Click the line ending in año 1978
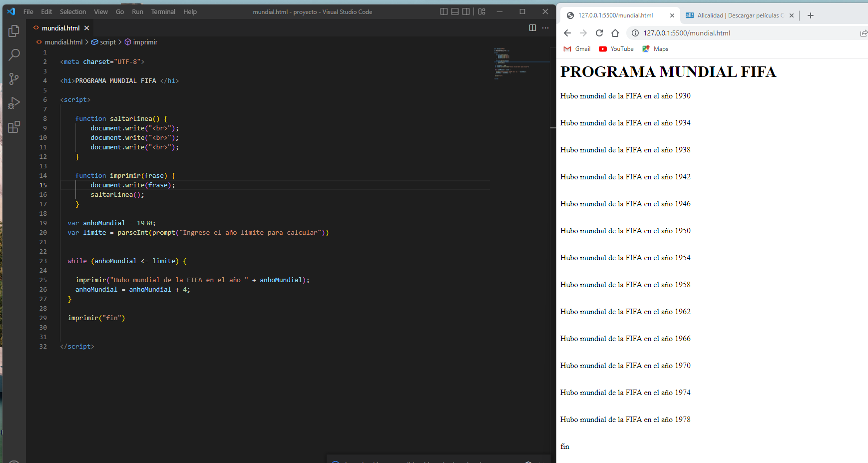Image resolution: width=868 pixels, height=463 pixels. tap(625, 420)
